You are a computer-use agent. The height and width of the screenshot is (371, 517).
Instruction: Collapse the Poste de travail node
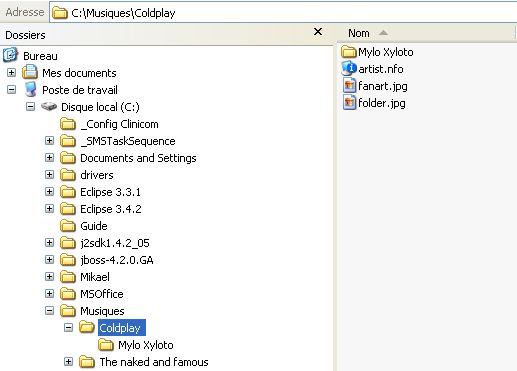tap(11, 89)
